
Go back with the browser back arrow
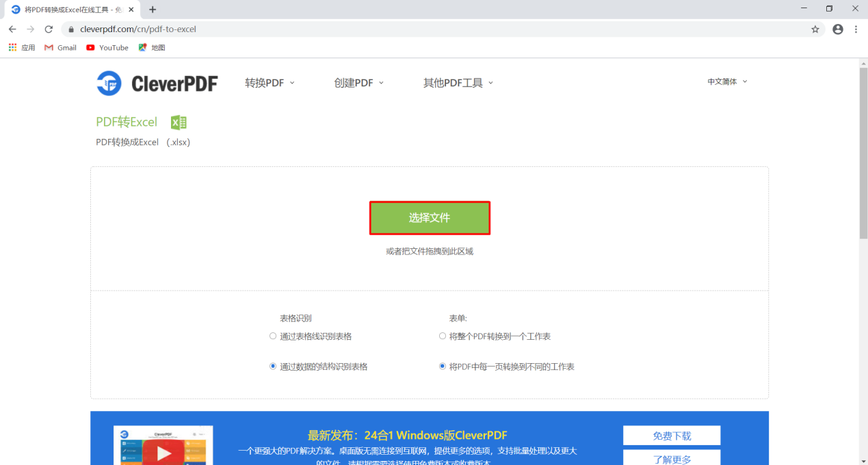point(12,29)
